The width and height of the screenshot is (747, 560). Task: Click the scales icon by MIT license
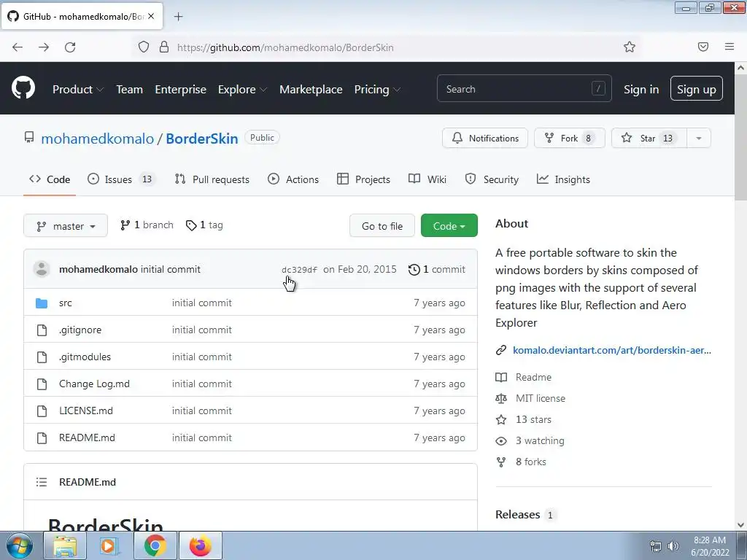click(x=501, y=399)
